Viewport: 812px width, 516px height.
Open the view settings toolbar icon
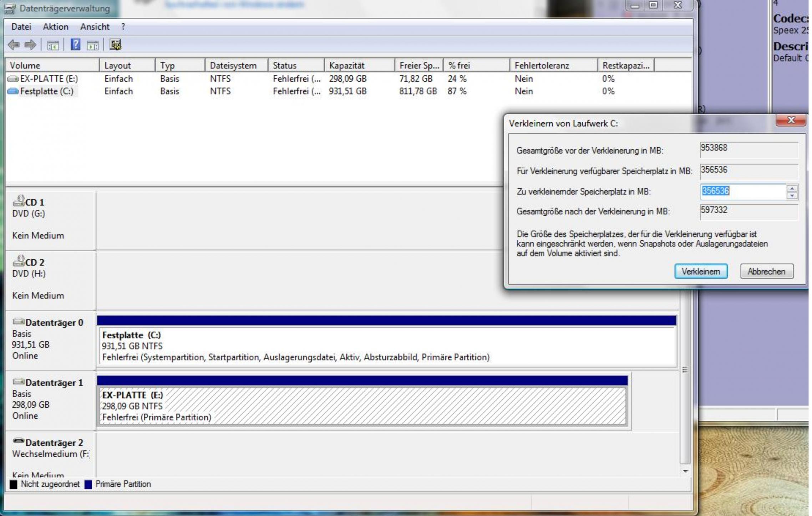coord(115,45)
